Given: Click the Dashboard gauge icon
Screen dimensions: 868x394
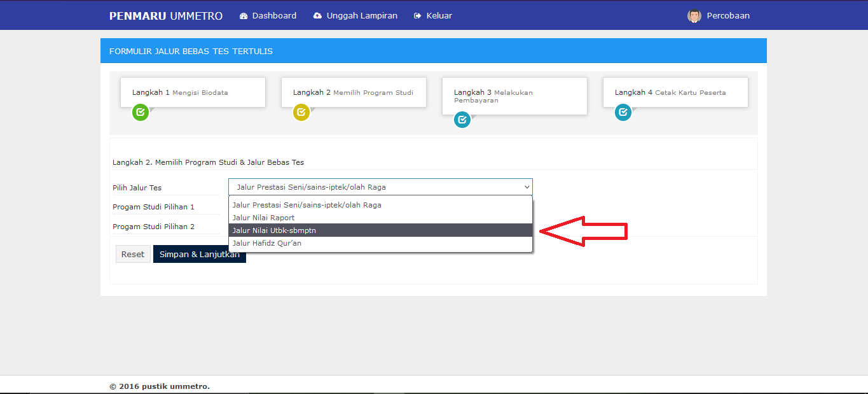Looking at the screenshot, I should (244, 16).
